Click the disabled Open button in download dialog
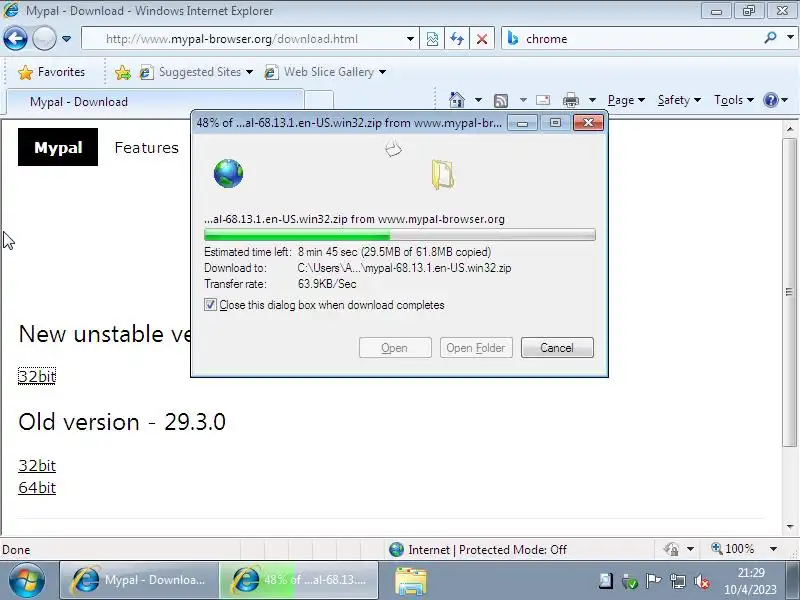This screenshot has height=600, width=800. [x=395, y=347]
